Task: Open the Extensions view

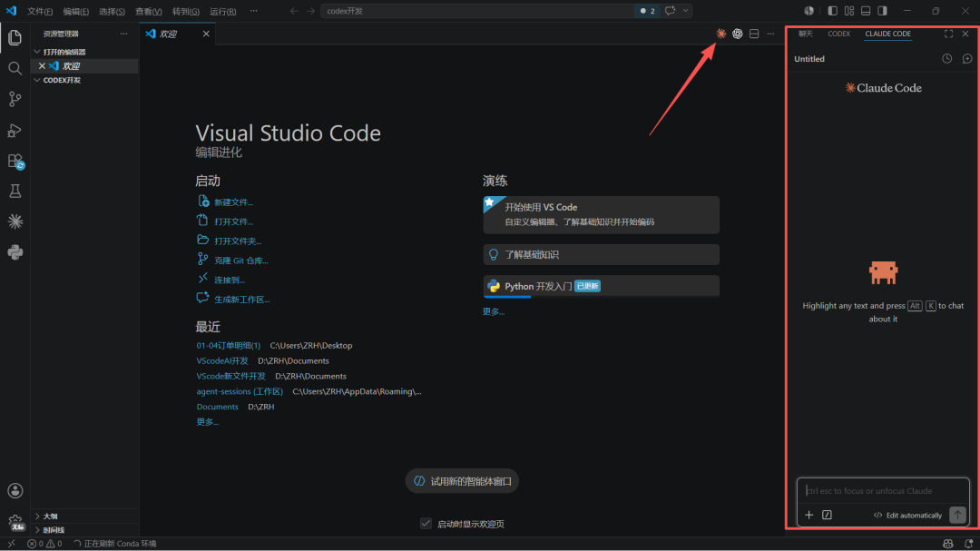Action: tap(15, 161)
